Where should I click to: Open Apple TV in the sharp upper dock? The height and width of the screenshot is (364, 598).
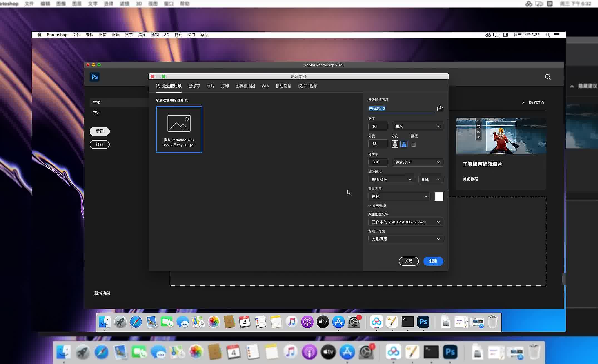pyautogui.click(x=323, y=322)
